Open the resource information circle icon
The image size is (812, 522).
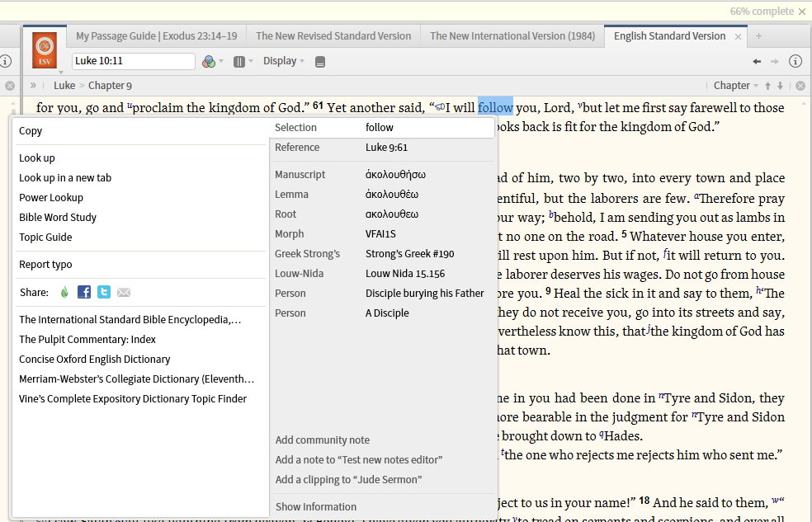tap(795, 61)
